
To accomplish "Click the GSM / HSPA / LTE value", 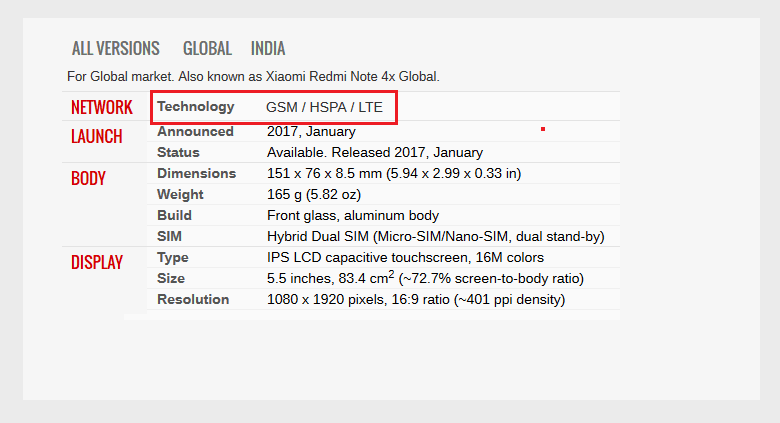I will pos(324,107).
